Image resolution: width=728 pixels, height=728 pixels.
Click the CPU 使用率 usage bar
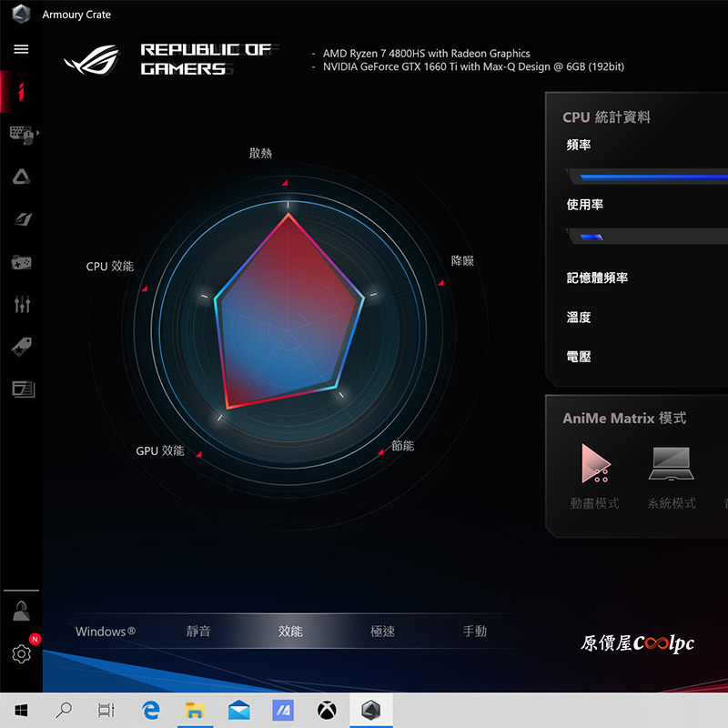(649, 237)
